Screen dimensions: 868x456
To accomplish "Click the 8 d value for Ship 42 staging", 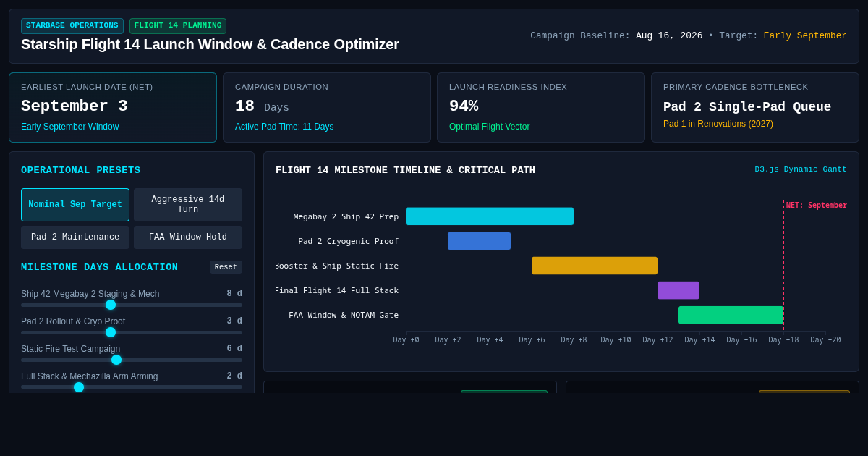I will (234, 294).
